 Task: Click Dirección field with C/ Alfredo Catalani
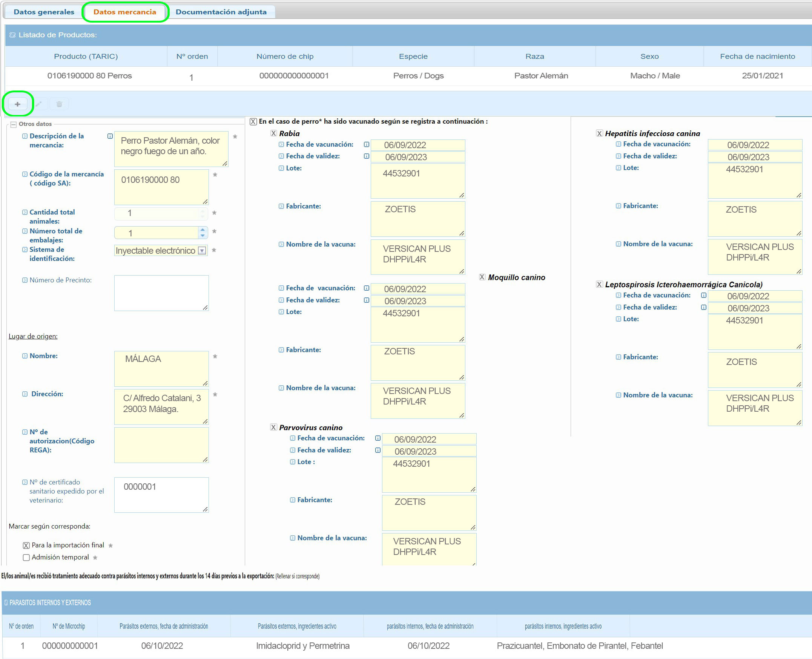coord(161,407)
